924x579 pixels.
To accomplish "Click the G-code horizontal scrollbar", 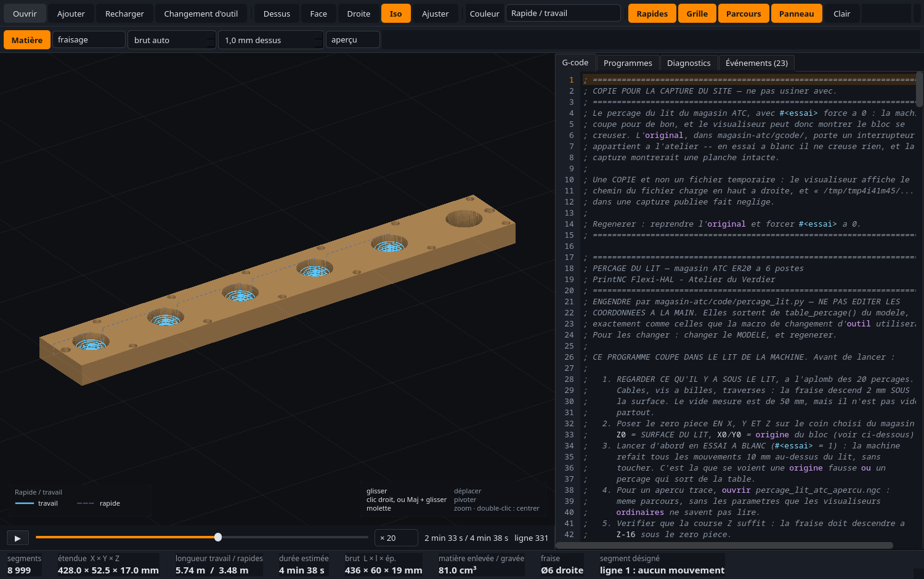I will pos(724,545).
